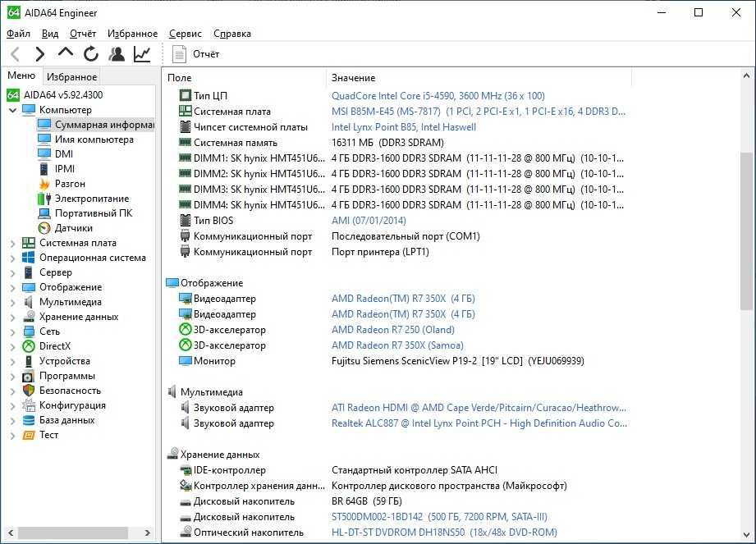756x544 pixels.
Task: Click the Back navigation arrow
Action: [16, 54]
